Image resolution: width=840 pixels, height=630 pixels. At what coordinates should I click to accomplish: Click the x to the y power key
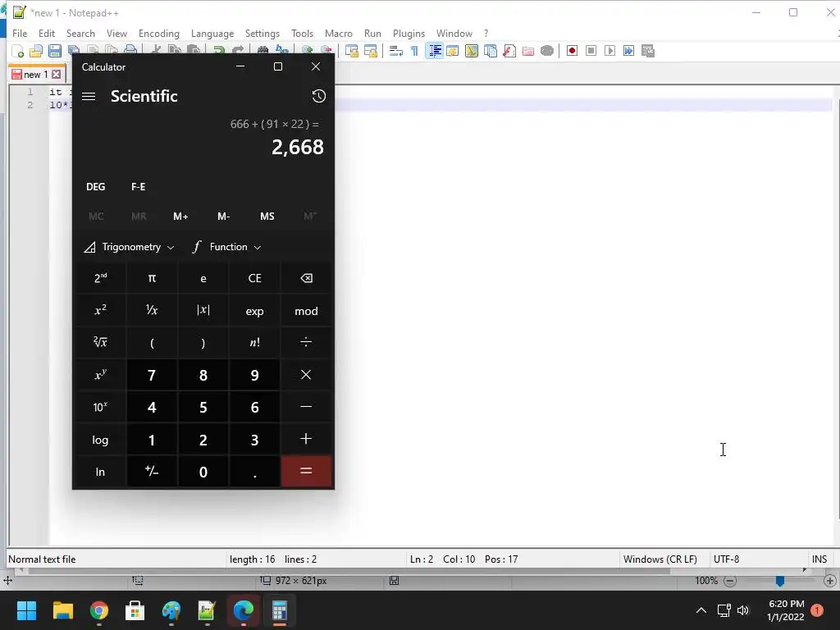click(100, 375)
